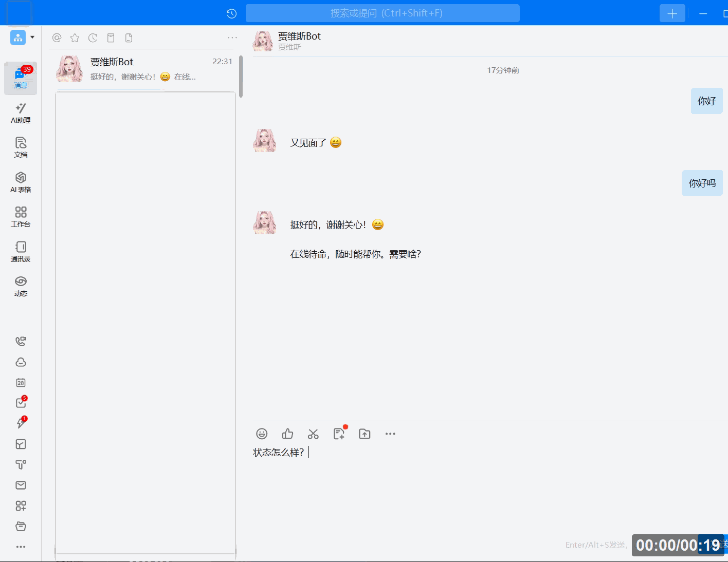Select the screenshot scissors tool
This screenshot has height=562, width=728.
point(313,434)
